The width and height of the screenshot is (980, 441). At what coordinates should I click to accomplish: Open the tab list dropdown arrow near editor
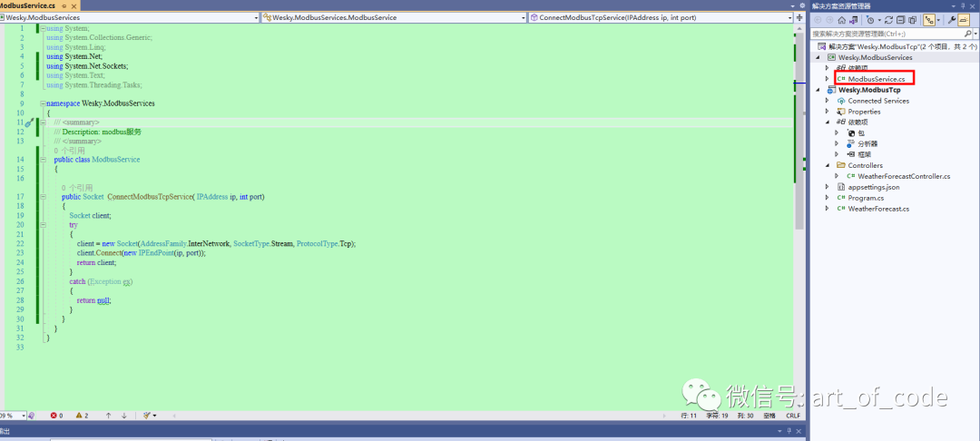click(792, 6)
